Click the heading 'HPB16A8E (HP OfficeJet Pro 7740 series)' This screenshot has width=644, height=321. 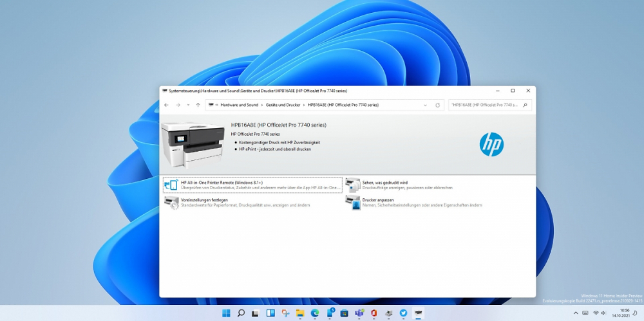(x=278, y=125)
